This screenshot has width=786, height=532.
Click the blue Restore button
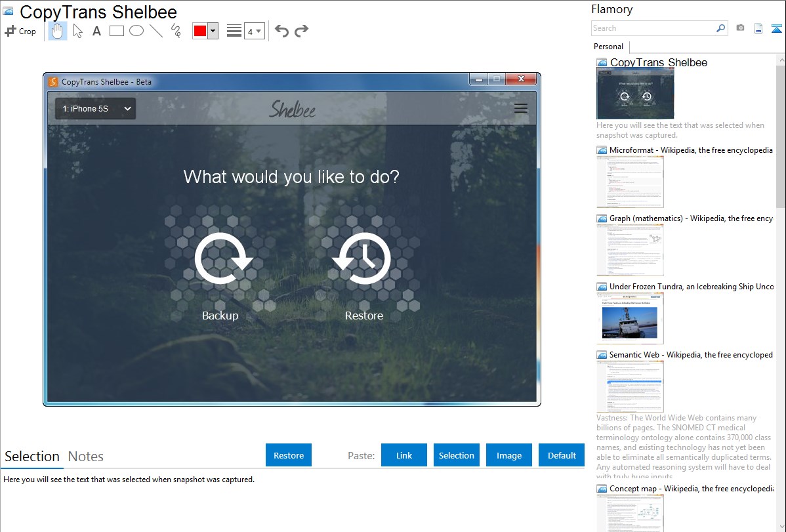[x=289, y=455]
